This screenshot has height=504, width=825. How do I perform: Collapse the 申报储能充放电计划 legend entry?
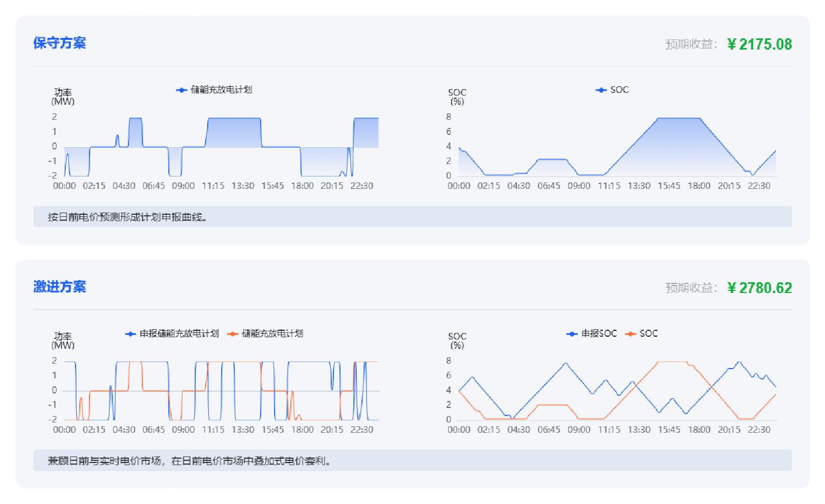click(x=174, y=333)
